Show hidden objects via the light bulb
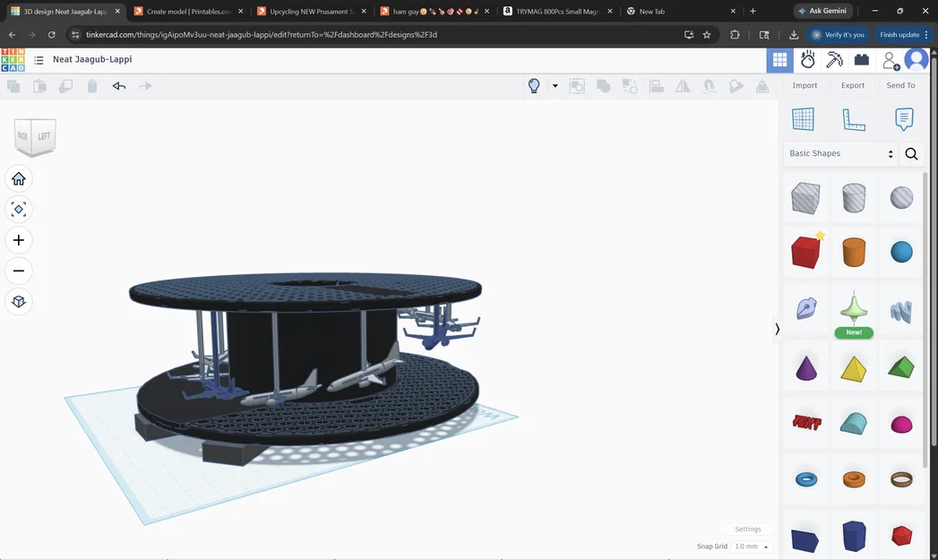The height and width of the screenshot is (560, 938). click(534, 85)
